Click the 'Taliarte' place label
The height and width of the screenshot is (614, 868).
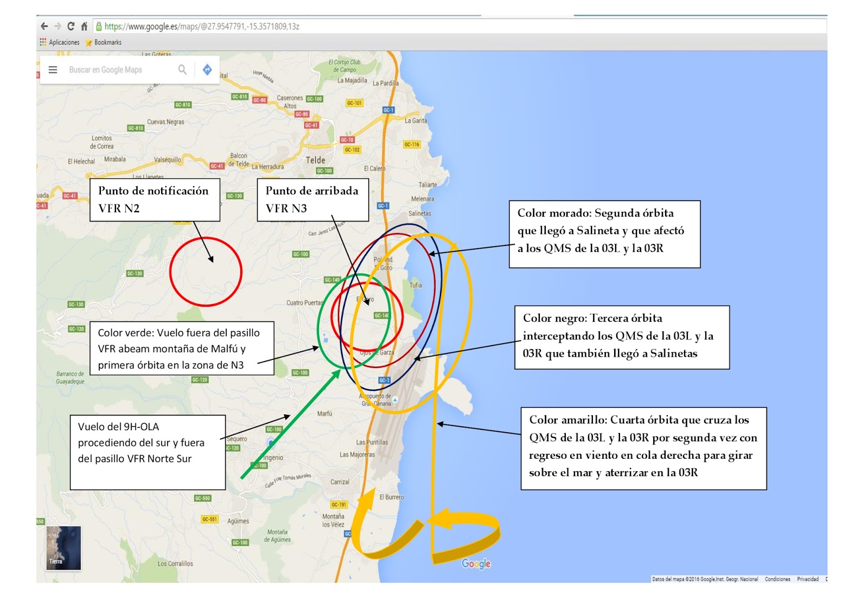tap(427, 185)
